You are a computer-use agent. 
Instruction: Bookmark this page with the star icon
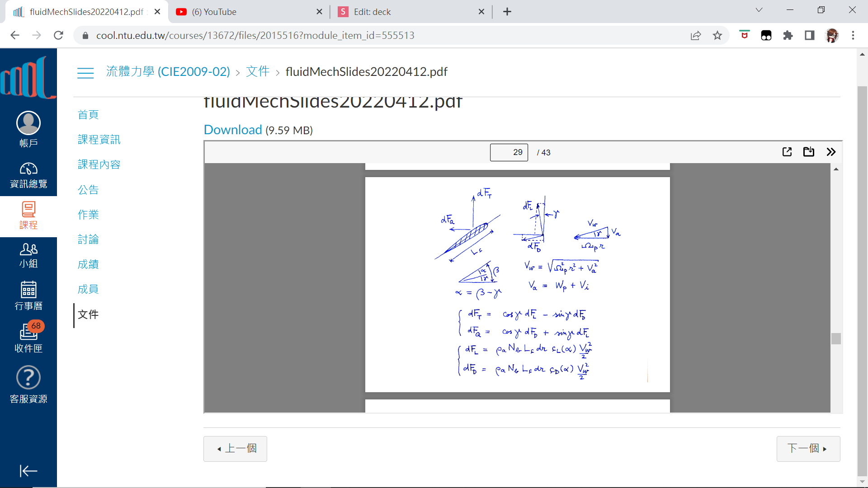[x=717, y=35]
